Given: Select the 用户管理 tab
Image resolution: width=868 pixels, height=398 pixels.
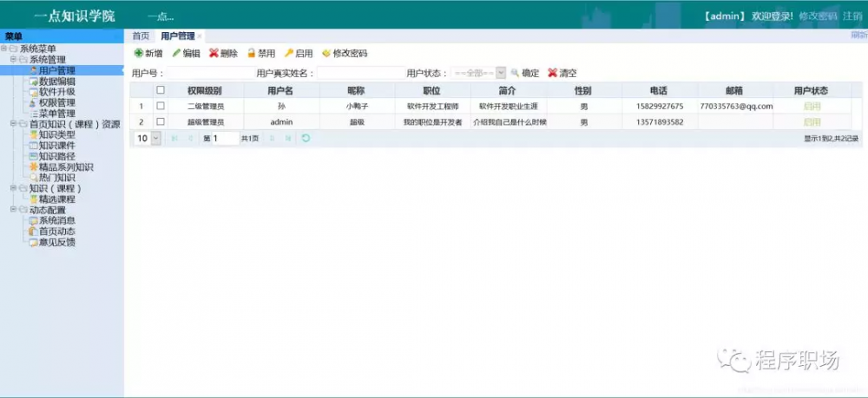Looking at the screenshot, I should point(178,36).
